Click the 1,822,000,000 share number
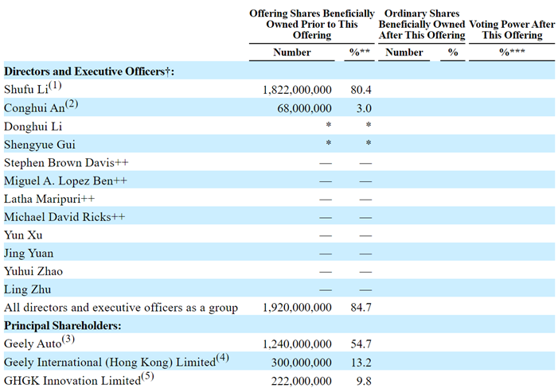The image size is (558, 392). [297, 90]
